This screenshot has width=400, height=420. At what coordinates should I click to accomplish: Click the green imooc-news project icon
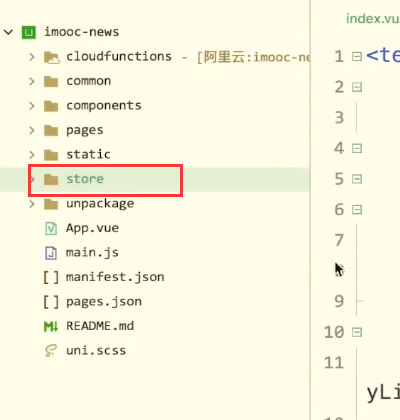(x=29, y=32)
